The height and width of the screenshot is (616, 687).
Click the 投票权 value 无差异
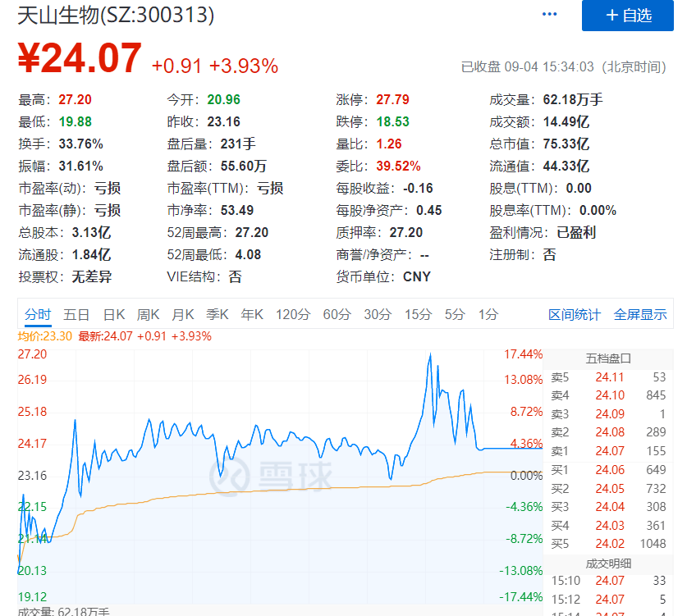(92, 276)
